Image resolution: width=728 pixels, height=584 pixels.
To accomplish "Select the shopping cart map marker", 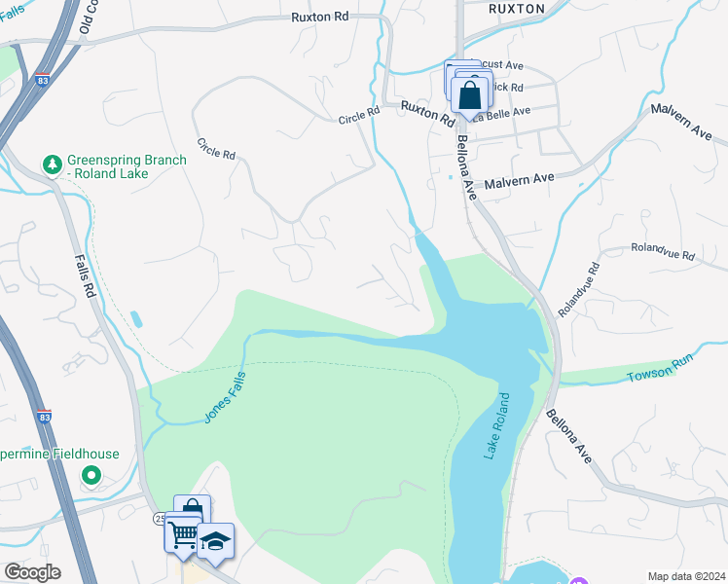I will coord(183,533).
